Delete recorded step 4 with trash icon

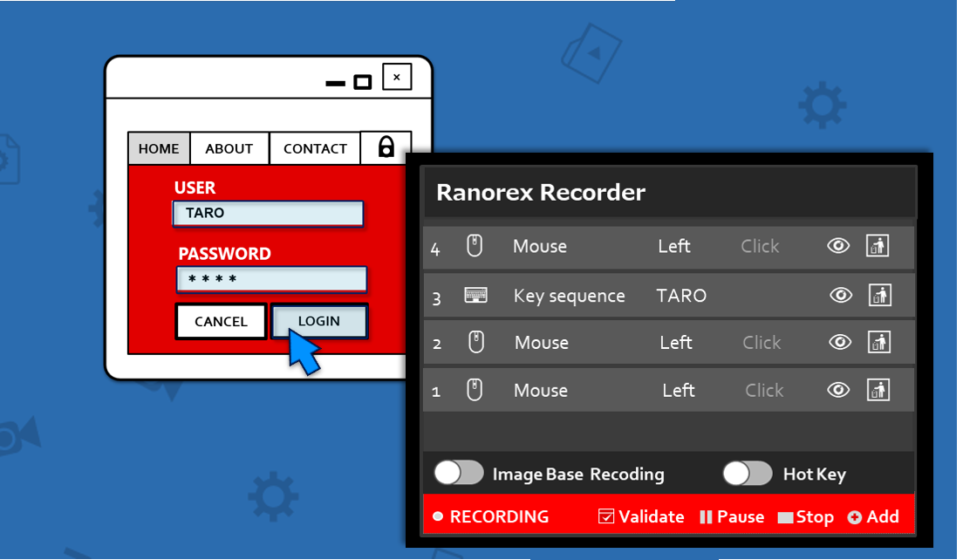click(x=877, y=246)
